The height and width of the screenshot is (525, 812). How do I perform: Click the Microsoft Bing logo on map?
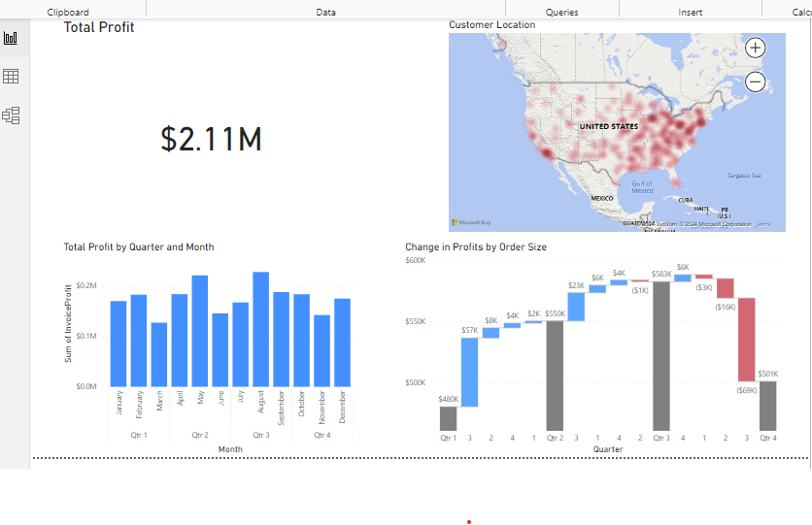click(x=471, y=222)
